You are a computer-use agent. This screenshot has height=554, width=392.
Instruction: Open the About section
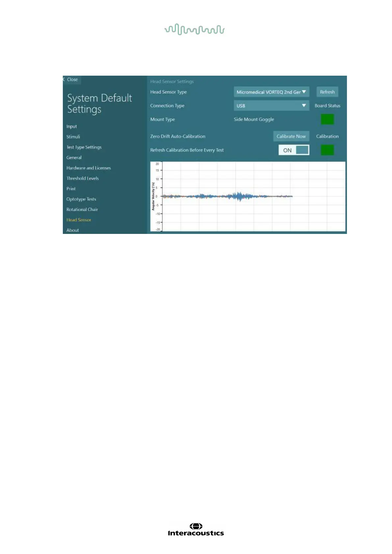(72, 230)
